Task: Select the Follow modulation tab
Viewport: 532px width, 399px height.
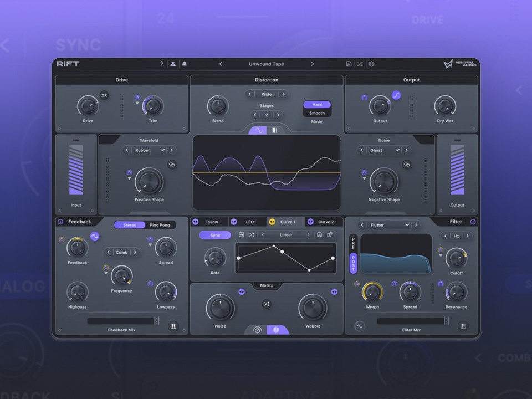Action: [x=209, y=222]
